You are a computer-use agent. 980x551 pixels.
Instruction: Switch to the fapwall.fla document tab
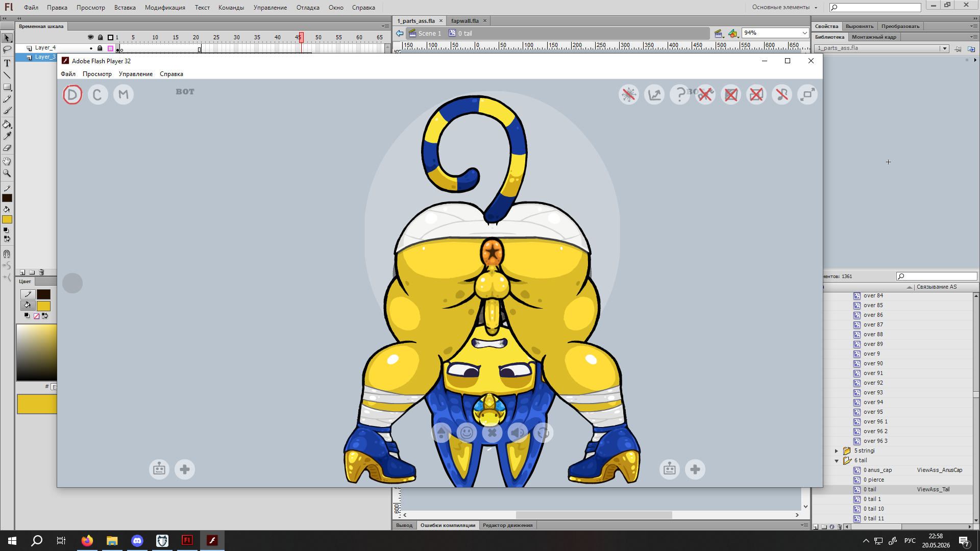[x=465, y=21]
